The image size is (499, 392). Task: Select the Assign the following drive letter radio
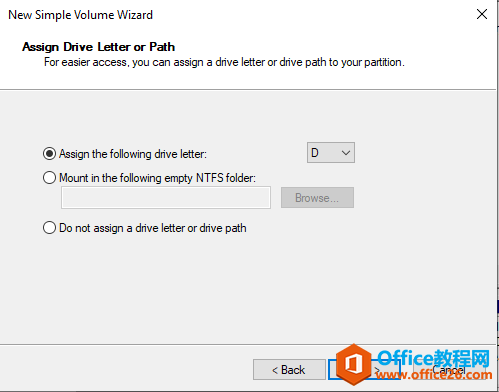(x=49, y=154)
